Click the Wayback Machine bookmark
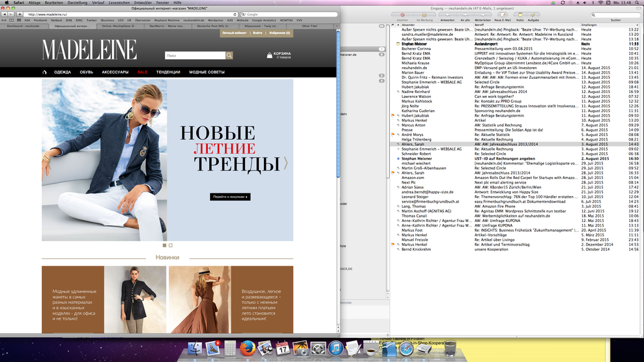 (167, 20)
